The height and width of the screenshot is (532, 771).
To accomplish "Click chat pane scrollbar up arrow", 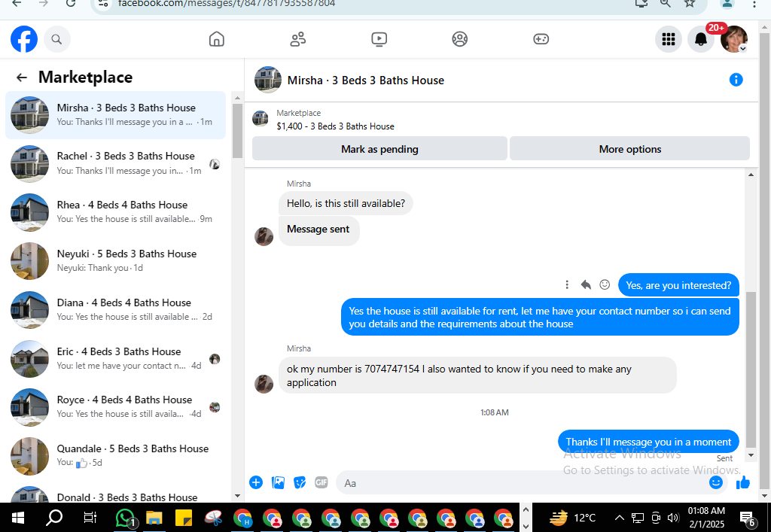I will (751, 175).
